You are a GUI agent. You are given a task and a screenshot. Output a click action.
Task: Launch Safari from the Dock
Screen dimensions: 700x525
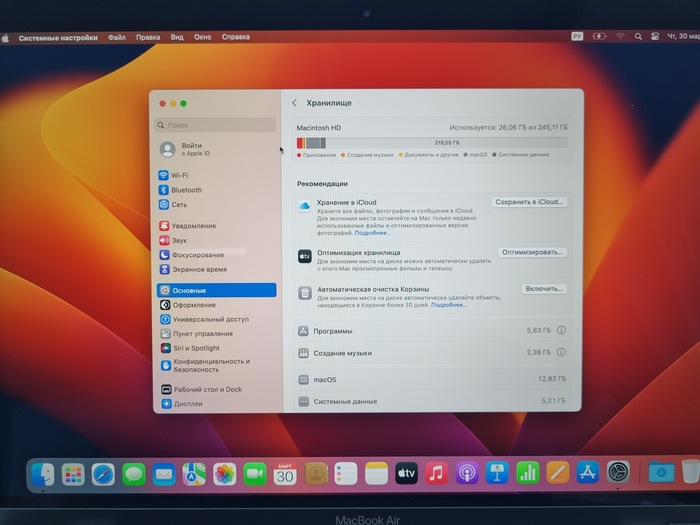[103, 474]
